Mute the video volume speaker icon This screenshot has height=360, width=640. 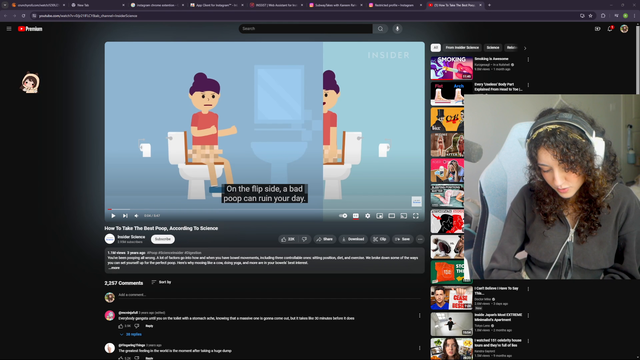pos(136,216)
